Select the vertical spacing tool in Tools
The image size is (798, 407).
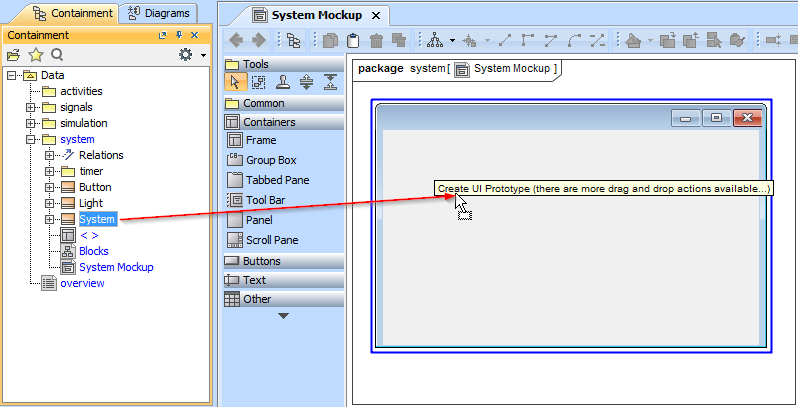[x=306, y=82]
